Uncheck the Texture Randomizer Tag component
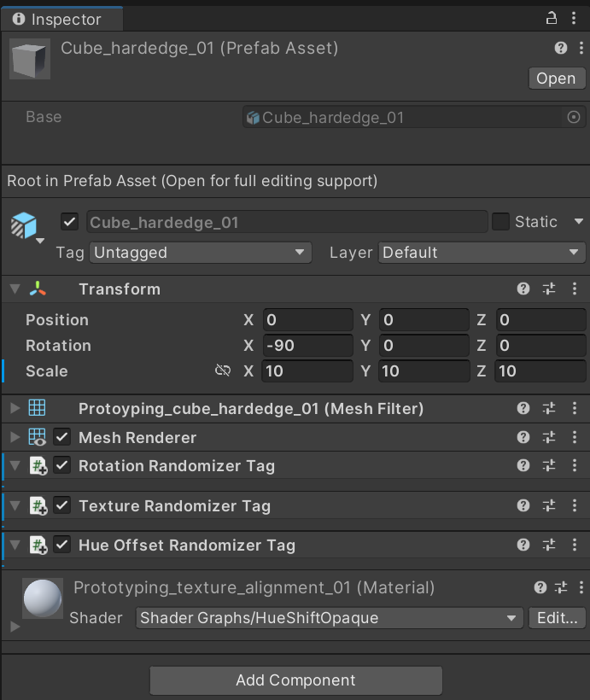The image size is (590, 700). click(62, 506)
